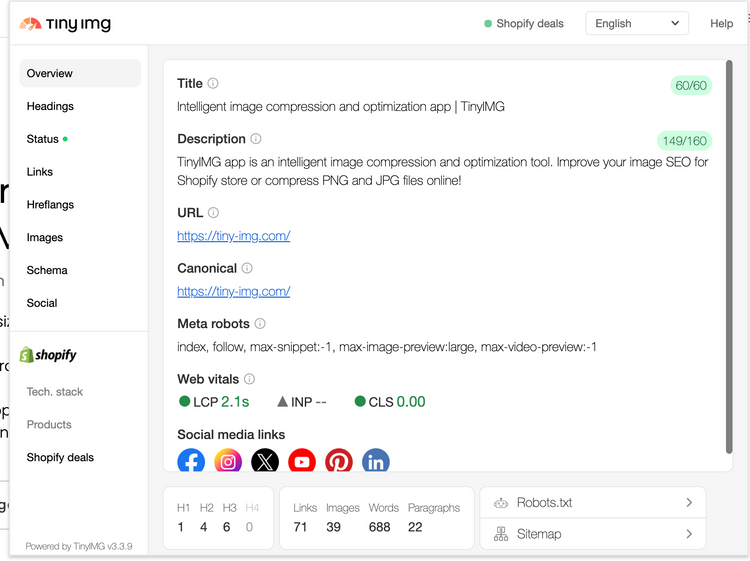Open the URL link tiny-img.com
This screenshot has height=561, width=750.
click(x=233, y=236)
